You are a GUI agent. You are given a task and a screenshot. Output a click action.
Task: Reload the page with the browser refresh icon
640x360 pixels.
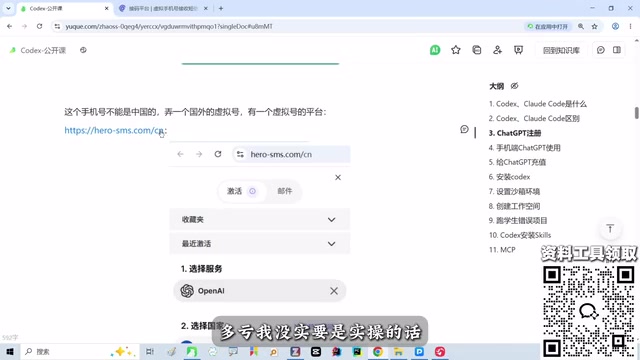coord(39,26)
